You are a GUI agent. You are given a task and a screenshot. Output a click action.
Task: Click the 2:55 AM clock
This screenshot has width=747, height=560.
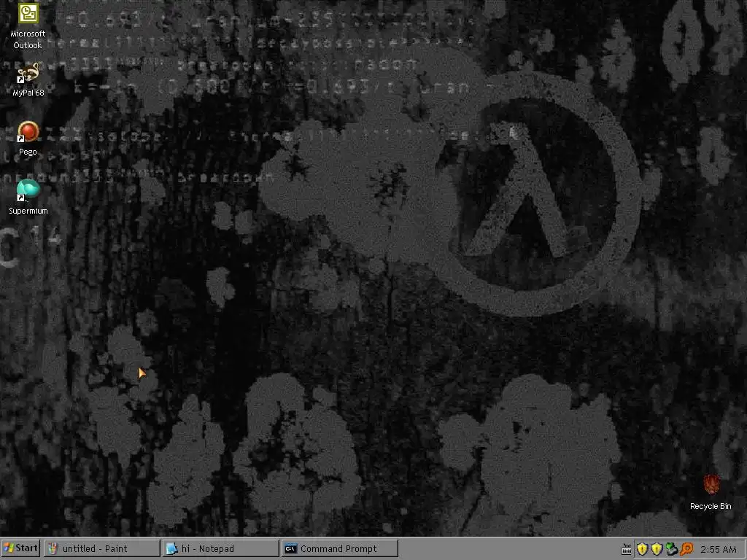coord(719,550)
